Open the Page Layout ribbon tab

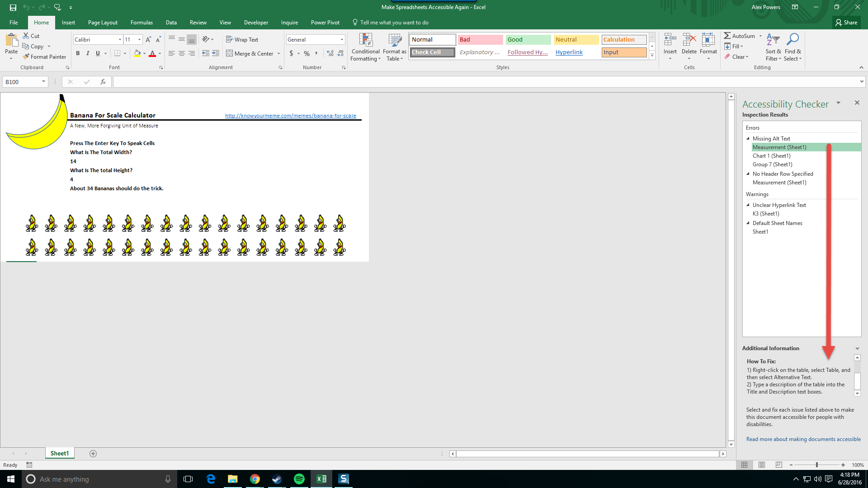tap(103, 23)
